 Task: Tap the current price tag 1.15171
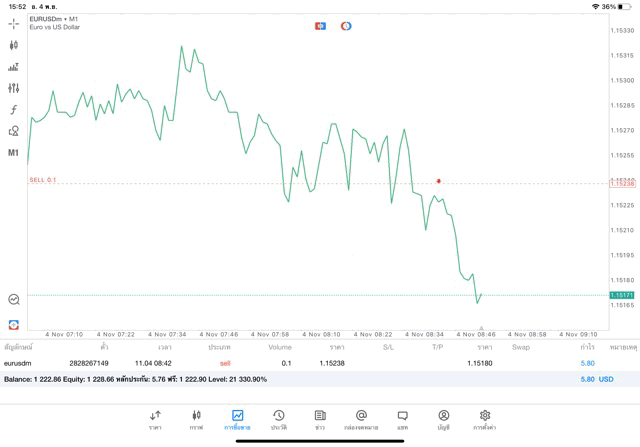621,295
